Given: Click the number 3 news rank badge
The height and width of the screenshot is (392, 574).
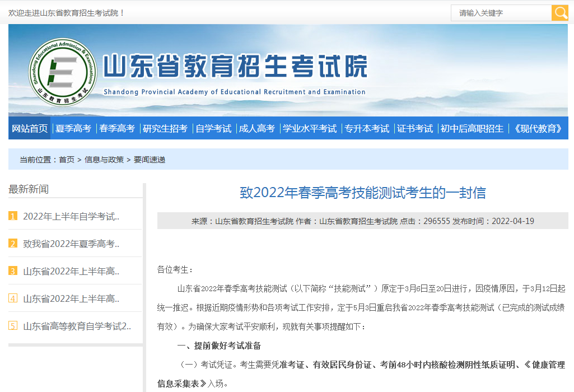Looking at the screenshot, I should (13, 271).
